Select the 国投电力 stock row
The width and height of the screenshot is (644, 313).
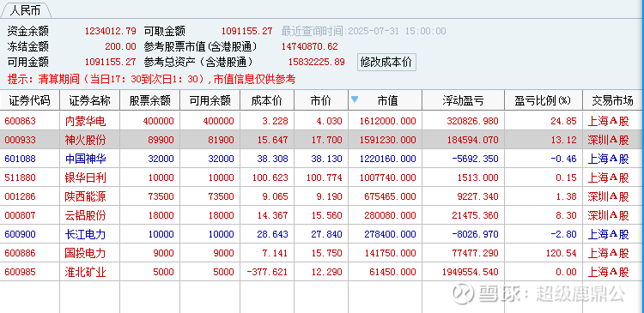pos(321,253)
